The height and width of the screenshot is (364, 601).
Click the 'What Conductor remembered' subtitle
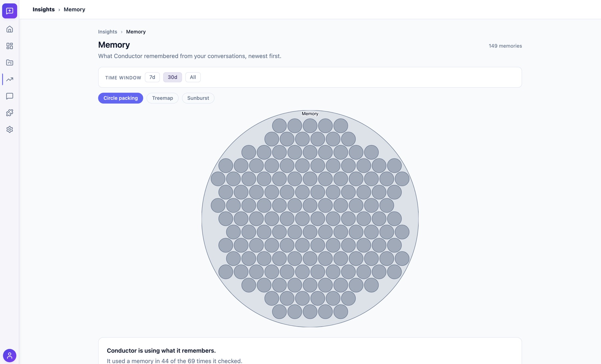190,56
